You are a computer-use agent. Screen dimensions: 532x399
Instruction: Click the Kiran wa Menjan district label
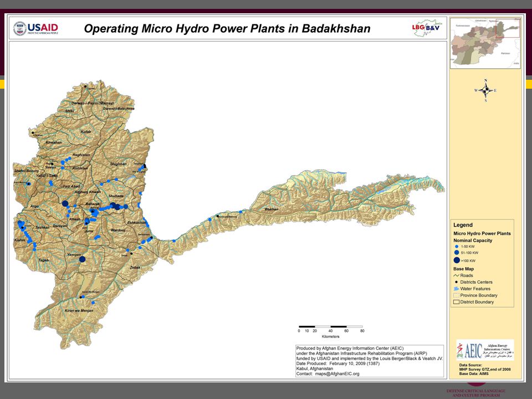pyautogui.click(x=79, y=310)
